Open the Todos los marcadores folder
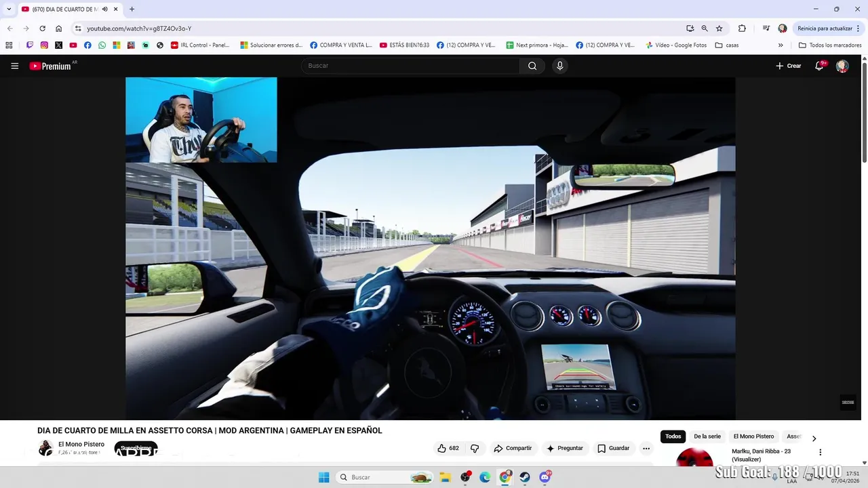This screenshot has height=488, width=868. pos(830,45)
